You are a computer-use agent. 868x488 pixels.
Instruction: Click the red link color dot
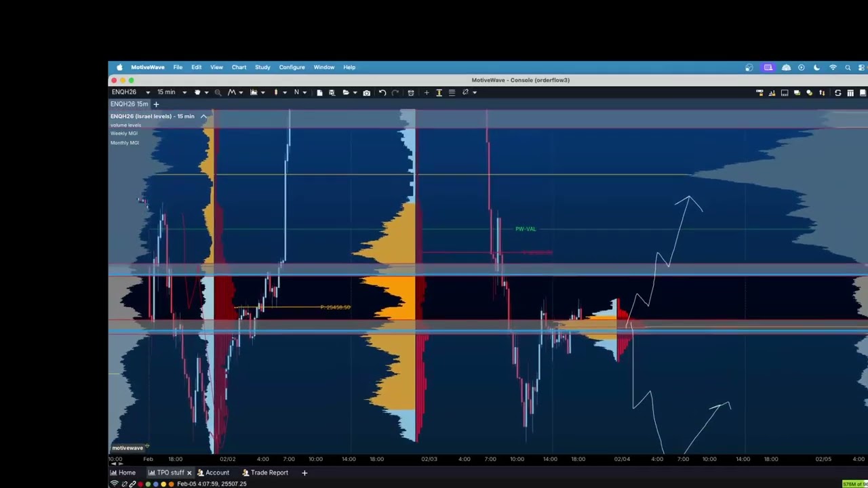(x=140, y=484)
